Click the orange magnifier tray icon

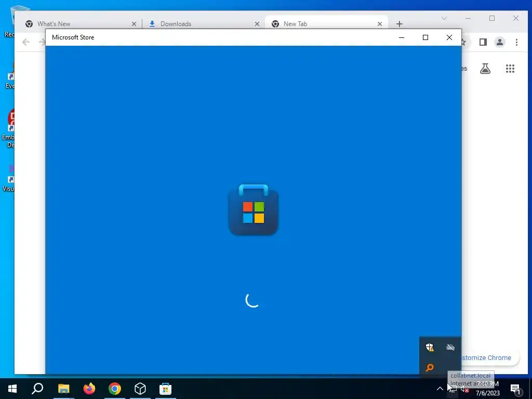tap(430, 367)
